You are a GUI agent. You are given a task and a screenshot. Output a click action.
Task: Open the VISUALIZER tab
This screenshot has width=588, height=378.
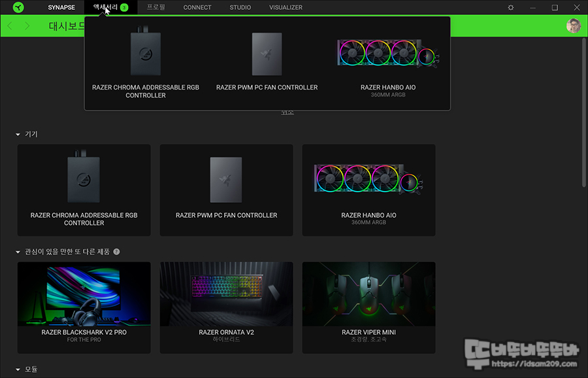[286, 7]
